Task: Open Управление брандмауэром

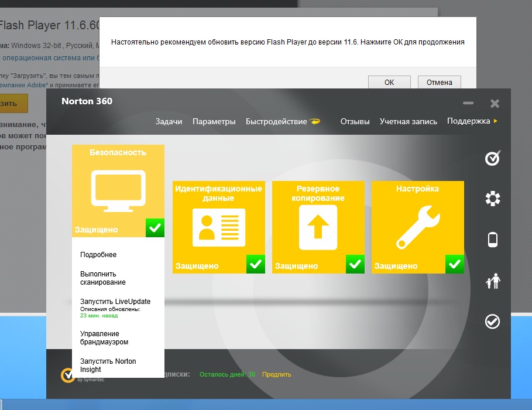Action: (x=104, y=338)
